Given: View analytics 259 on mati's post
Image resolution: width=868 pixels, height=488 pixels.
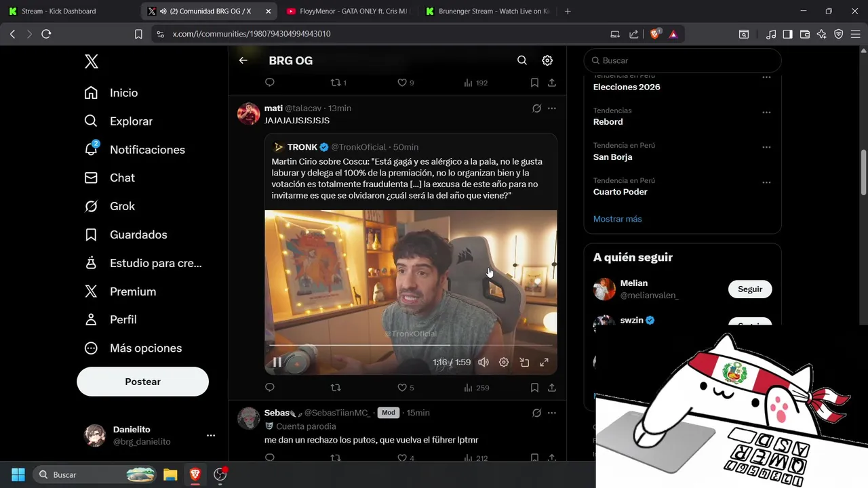Looking at the screenshot, I should click(x=476, y=388).
